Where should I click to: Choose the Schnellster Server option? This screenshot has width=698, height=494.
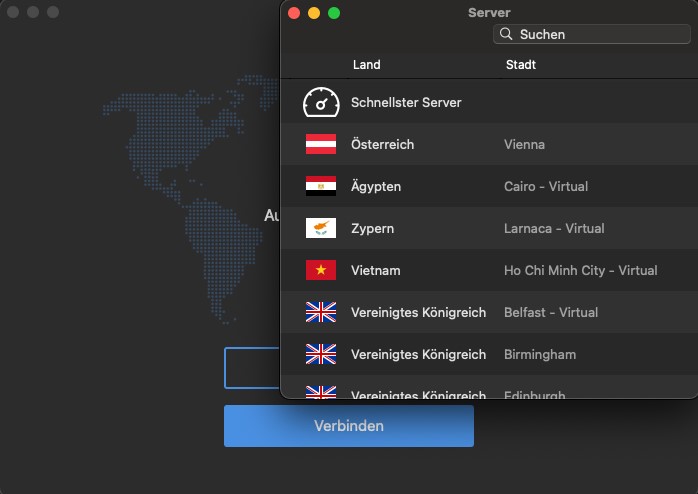(406, 102)
